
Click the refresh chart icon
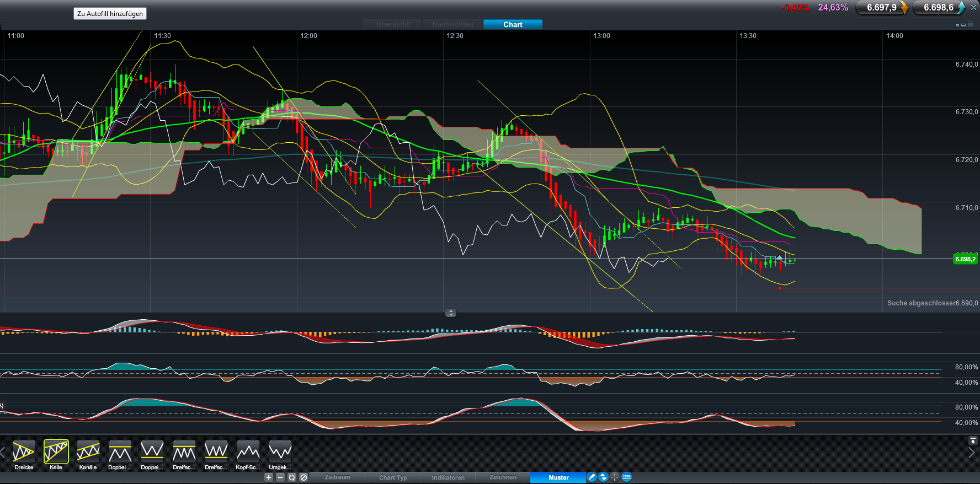point(292,477)
